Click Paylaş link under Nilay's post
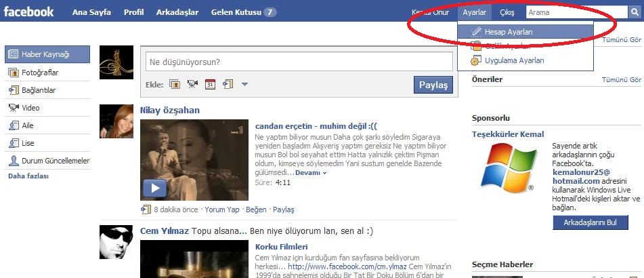 click(284, 210)
